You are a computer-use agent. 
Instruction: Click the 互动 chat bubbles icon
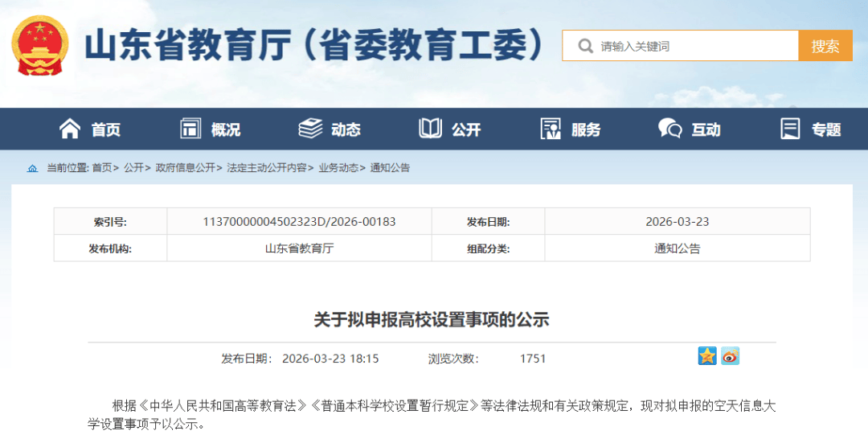(x=669, y=129)
